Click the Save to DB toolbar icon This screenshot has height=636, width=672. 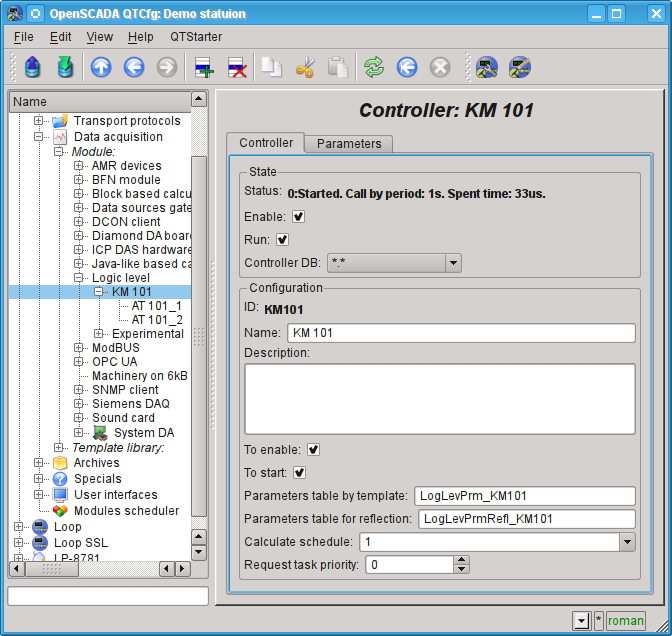(x=65, y=68)
